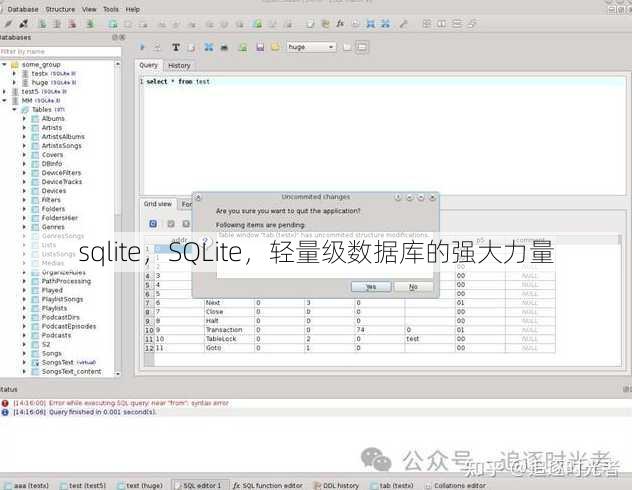Select the Grid view tab

click(x=158, y=204)
